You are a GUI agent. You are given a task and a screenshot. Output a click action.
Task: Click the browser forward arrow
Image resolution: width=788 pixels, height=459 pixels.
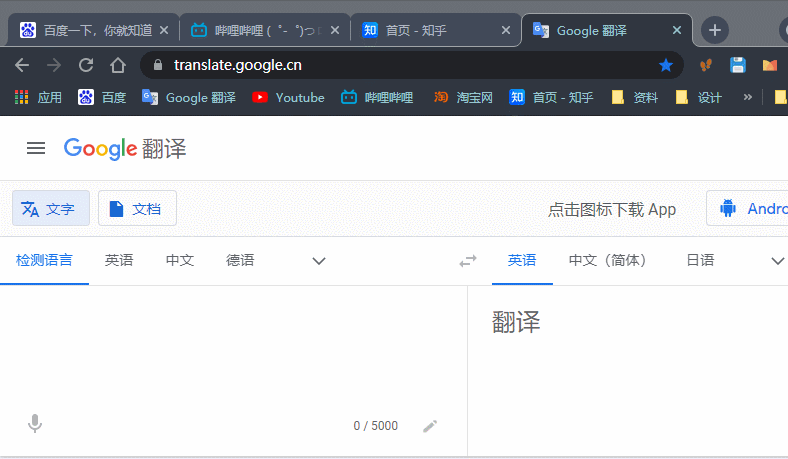point(54,65)
